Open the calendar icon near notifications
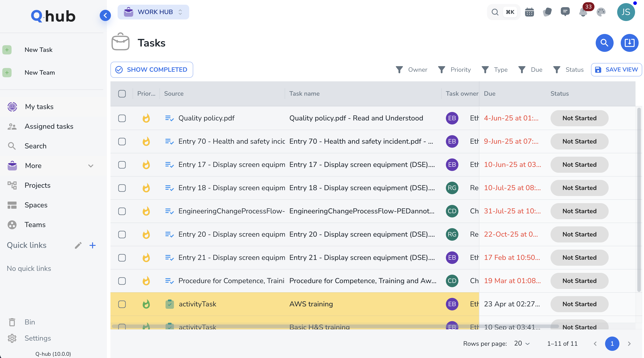Viewport: 644px width, 358px height. tap(530, 12)
